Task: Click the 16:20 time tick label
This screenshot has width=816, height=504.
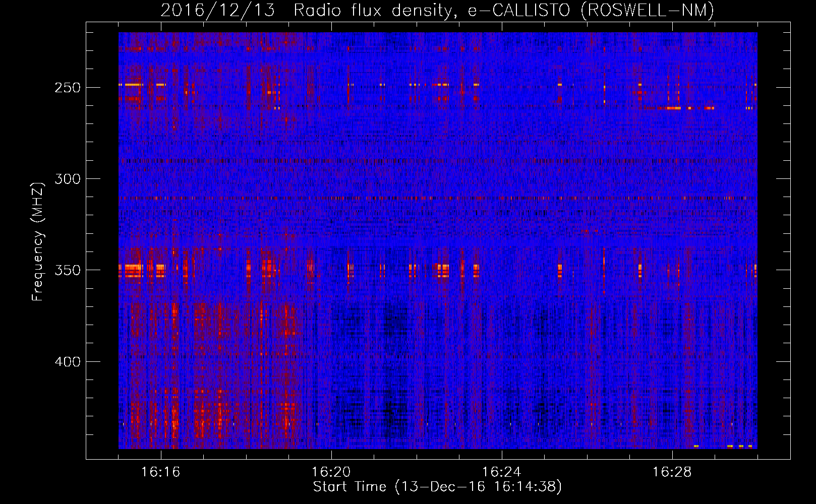Action: tap(331, 472)
